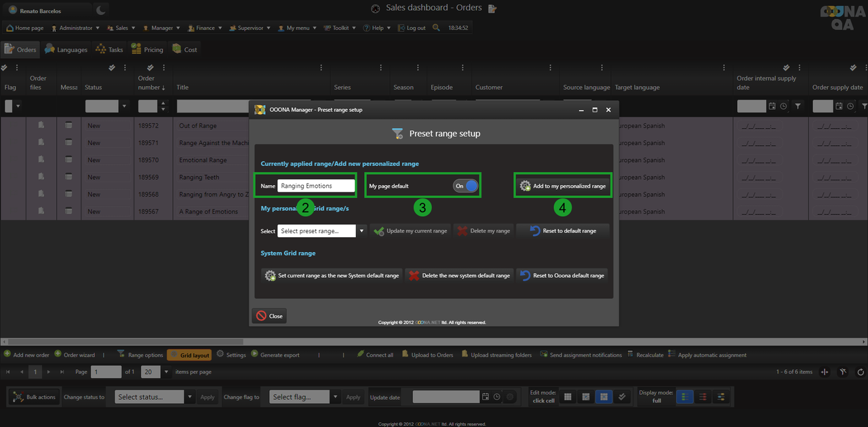Toggle dark mode moon icon
Screen dimensions: 868x427
click(x=101, y=9)
